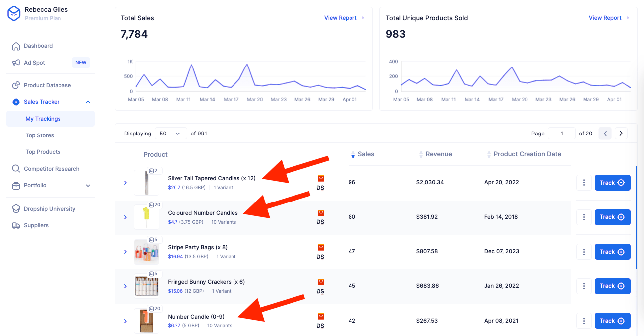Open three-dot menu for Silver Tall Tapered Candles

pyautogui.click(x=584, y=183)
